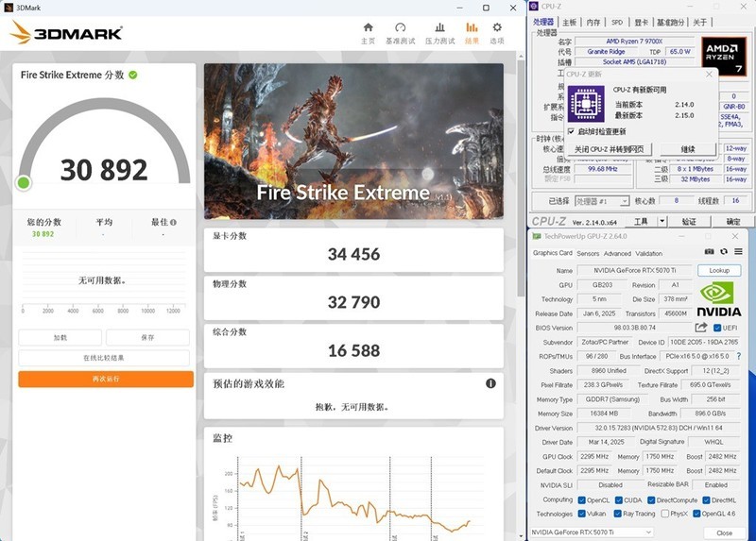This screenshot has height=541, width=756.
Task: Click the 工具 button in CPU-Z
Action: click(641, 221)
